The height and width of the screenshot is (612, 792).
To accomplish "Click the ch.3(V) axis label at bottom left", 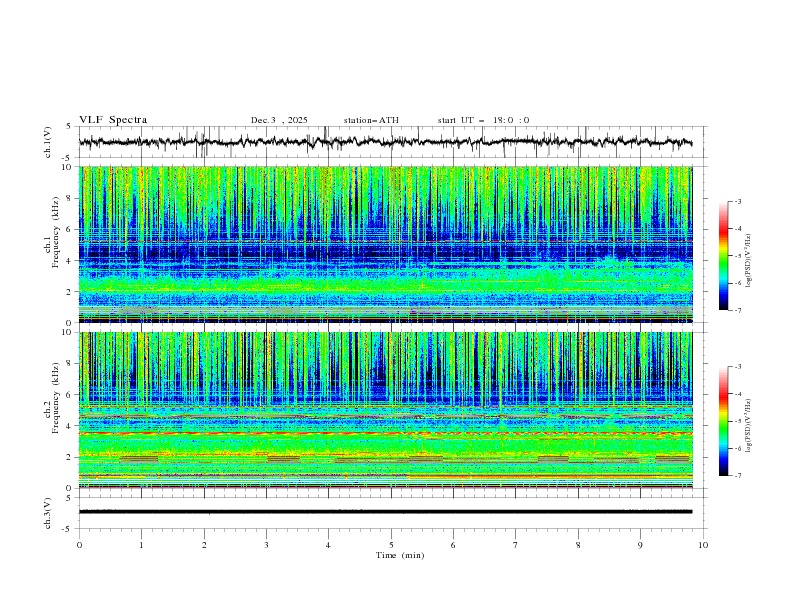I will pos(49,511).
